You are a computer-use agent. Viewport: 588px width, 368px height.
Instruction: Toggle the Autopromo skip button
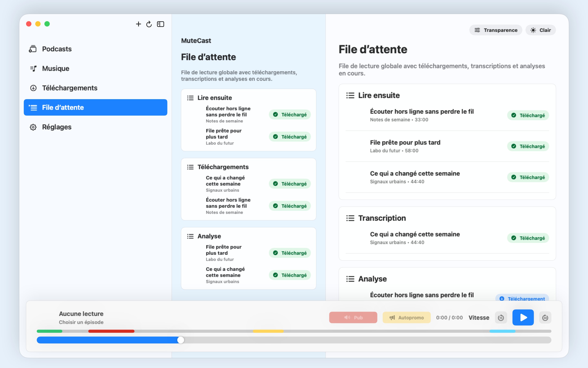tap(406, 317)
